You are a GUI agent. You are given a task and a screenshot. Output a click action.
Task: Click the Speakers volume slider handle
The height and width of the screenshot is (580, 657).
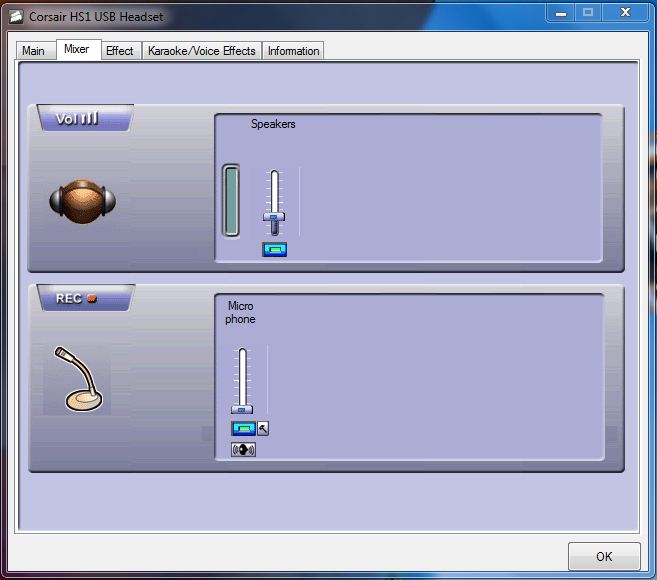pyautogui.click(x=274, y=217)
